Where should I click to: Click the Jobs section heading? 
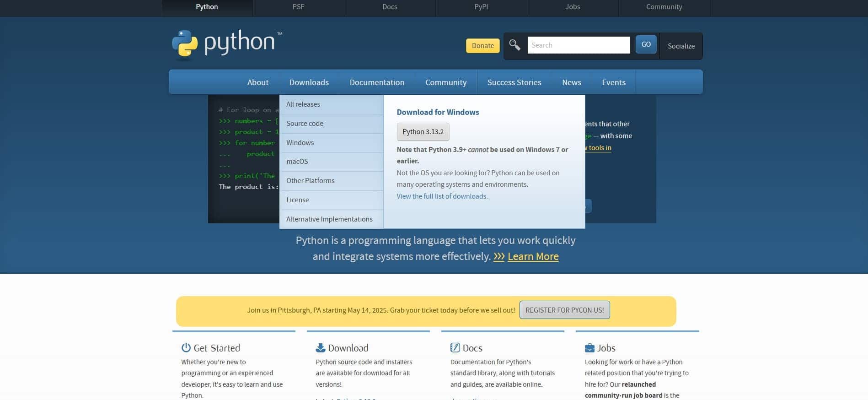click(606, 348)
